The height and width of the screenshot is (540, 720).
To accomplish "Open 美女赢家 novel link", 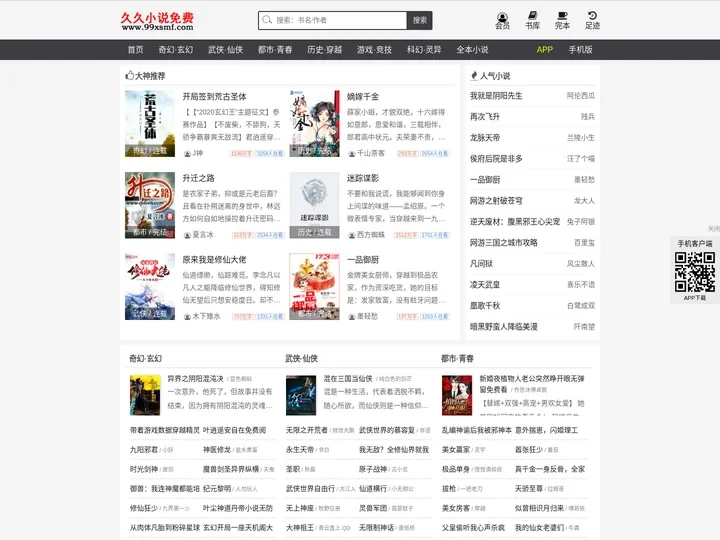I will click(456, 450).
